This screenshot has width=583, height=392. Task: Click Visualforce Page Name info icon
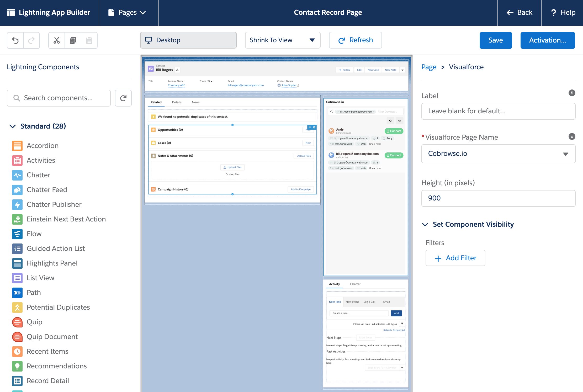(x=572, y=136)
